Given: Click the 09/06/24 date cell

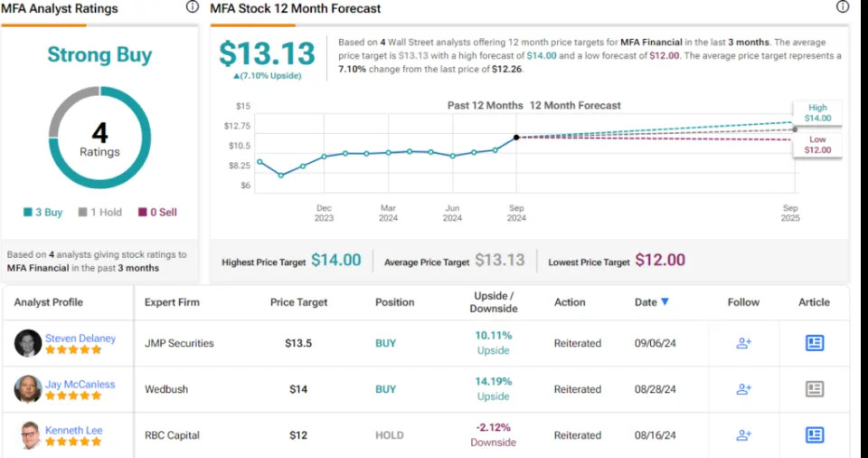Looking at the screenshot, I should pyautogui.click(x=656, y=343).
